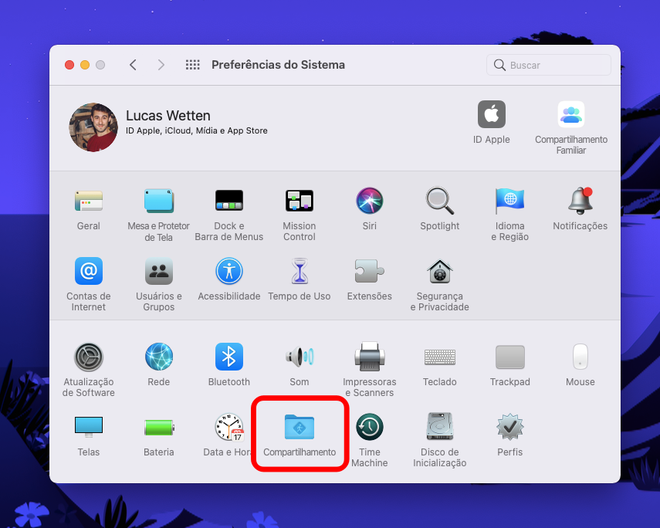Focus the Buscar search field

(x=549, y=65)
